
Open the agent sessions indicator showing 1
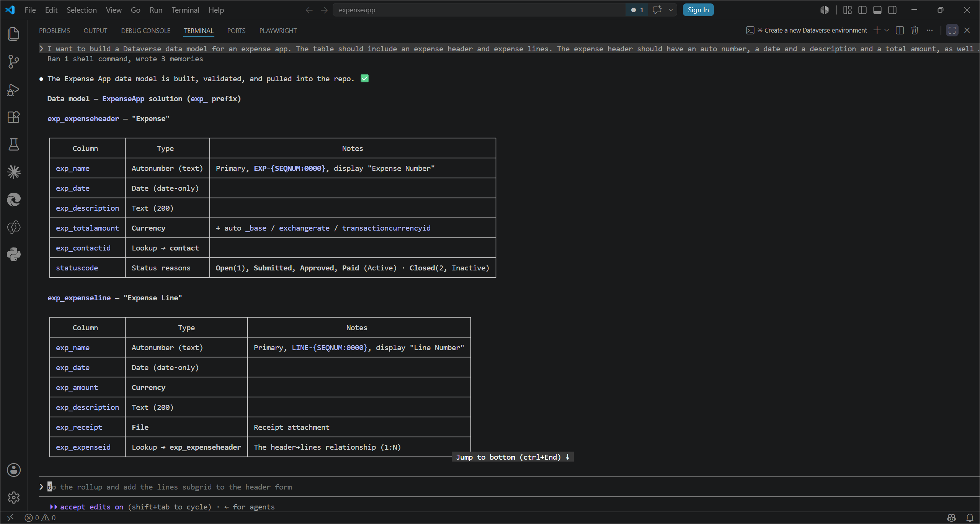637,10
